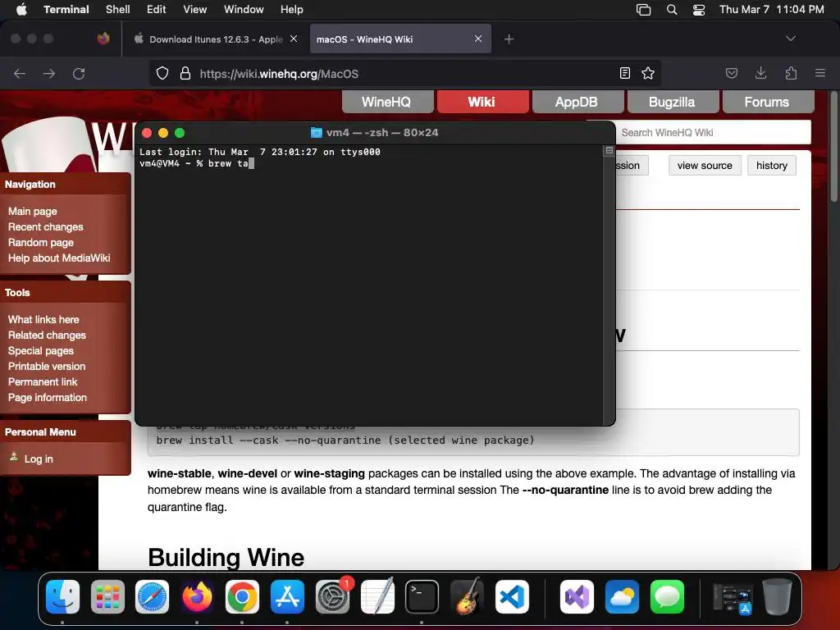
Task: Open Recent changes link
Action: point(46,227)
